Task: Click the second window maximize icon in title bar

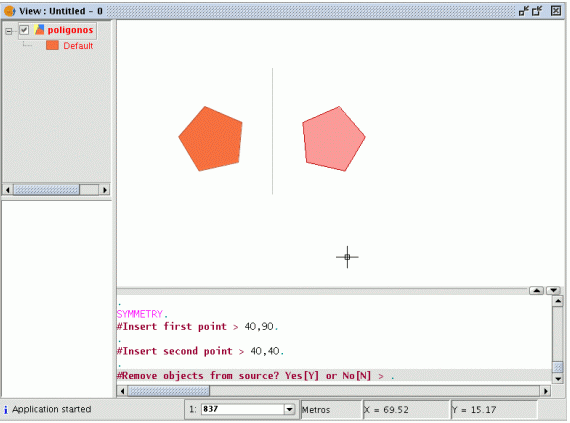Action: [537, 11]
